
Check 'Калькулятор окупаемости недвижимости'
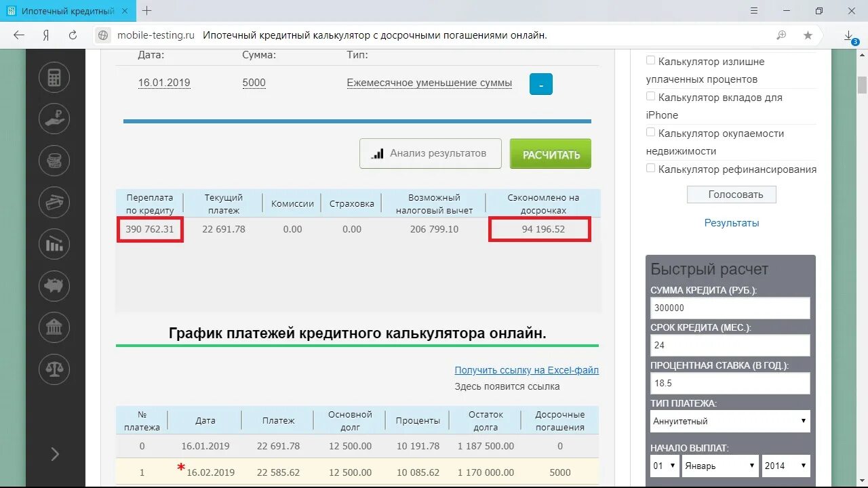click(650, 132)
